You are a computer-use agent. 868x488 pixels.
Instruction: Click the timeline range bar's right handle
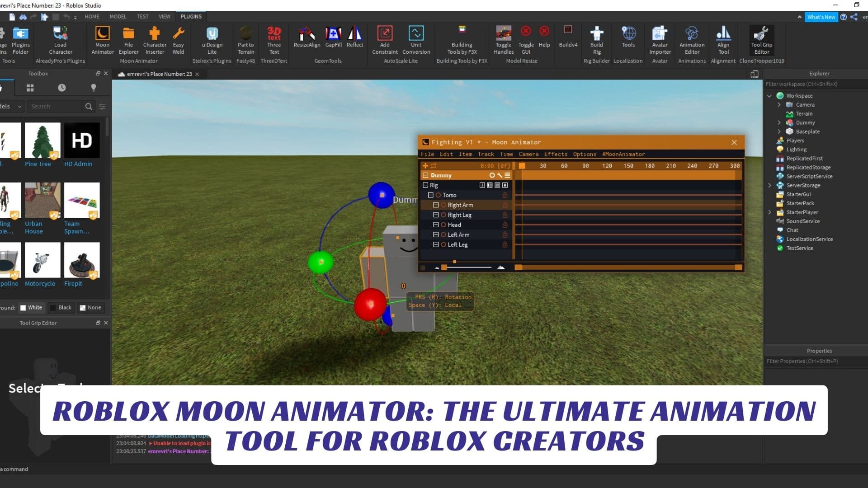point(738,267)
